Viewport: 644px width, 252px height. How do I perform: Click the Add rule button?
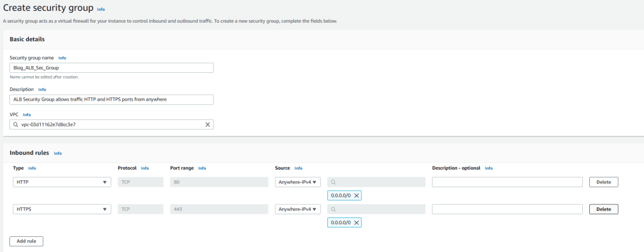click(26, 241)
